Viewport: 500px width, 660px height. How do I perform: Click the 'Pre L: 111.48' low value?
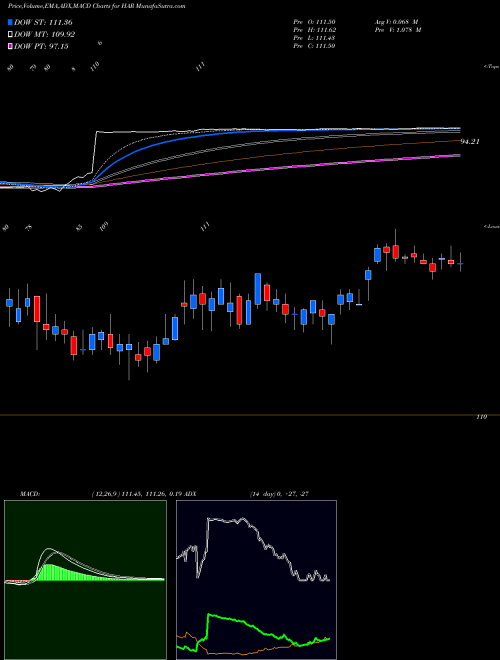click(x=314, y=38)
